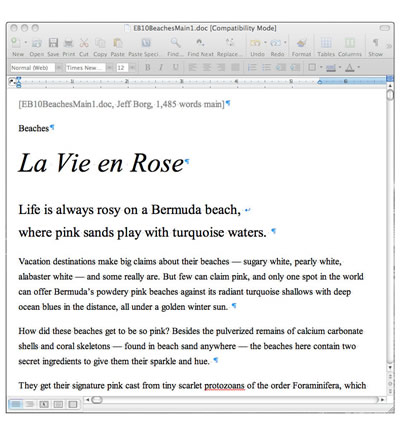Click the vertical scroll down arrow
Image resolution: width=420 pixels, height=427 pixels.
click(x=390, y=368)
